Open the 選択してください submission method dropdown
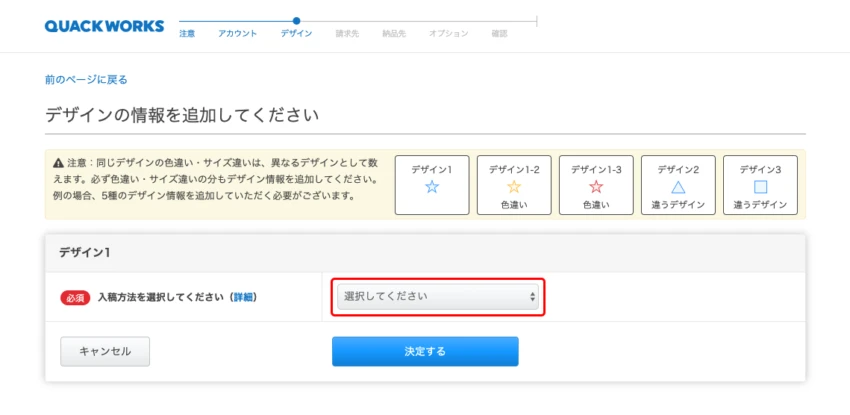The height and width of the screenshot is (415, 850). [x=438, y=296]
